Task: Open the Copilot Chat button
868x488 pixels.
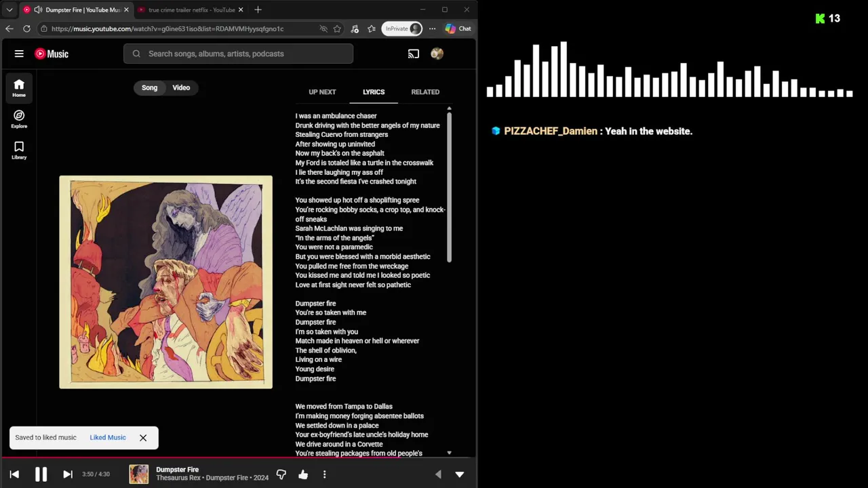Action: pos(458,28)
